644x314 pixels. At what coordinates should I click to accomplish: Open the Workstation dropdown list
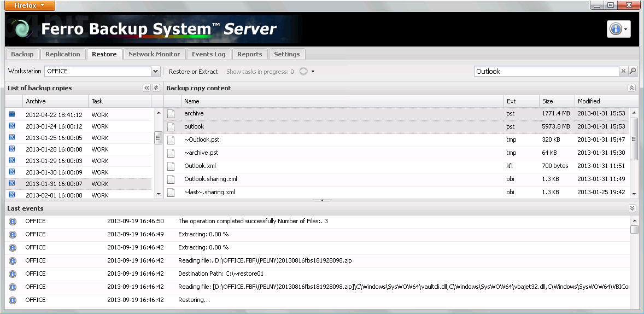coord(155,71)
